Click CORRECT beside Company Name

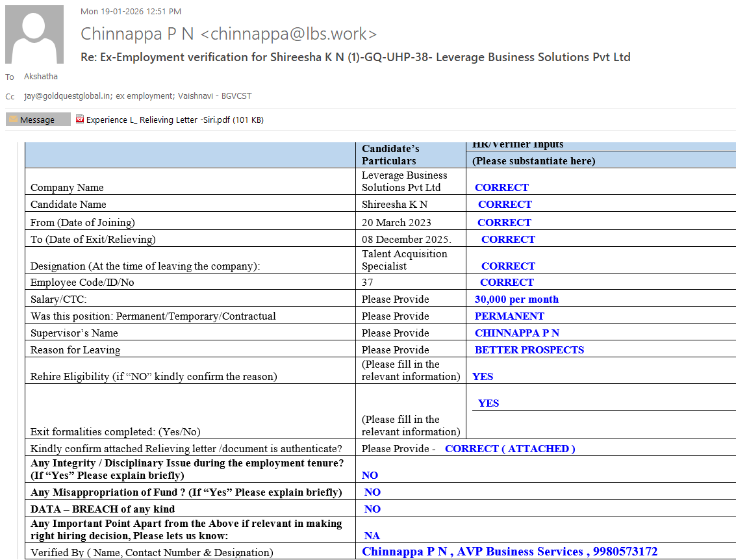click(x=501, y=187)
